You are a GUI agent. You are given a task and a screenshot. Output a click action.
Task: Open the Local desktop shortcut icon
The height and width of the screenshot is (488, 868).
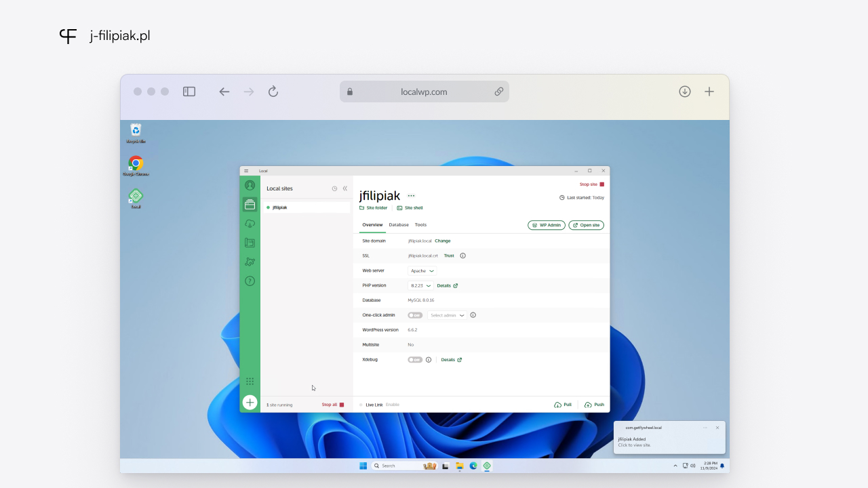(x=136, y=199)
